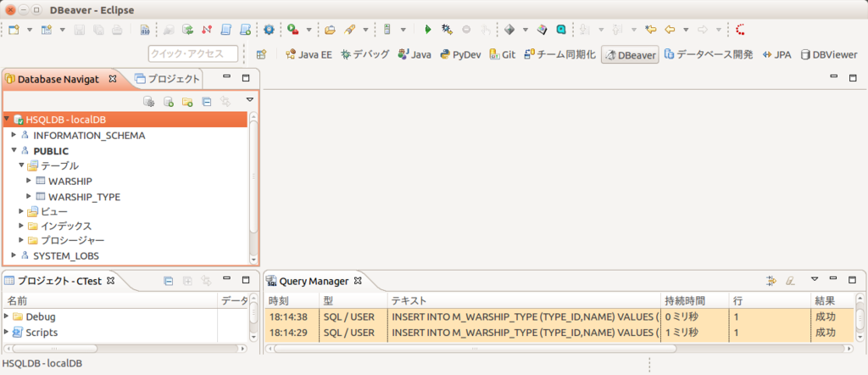The width and height of the screenshot is (868, 375).
Task: Click collapse all icon in プロジェクト - CTest panel
Action: [x=169, y=281]
